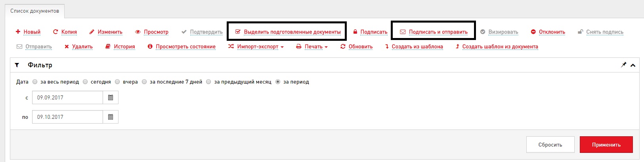
Task: Select the 'за период' radio option
Action: 278,82
